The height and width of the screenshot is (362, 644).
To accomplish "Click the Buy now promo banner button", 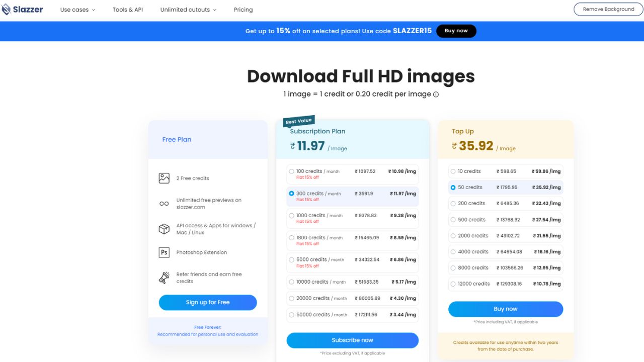I will point(456,31).
